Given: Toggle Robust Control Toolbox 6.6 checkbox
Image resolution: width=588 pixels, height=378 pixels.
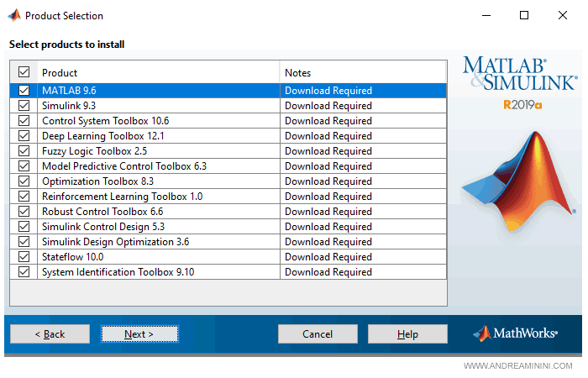Looking at the screenshot, I should 24,211.
